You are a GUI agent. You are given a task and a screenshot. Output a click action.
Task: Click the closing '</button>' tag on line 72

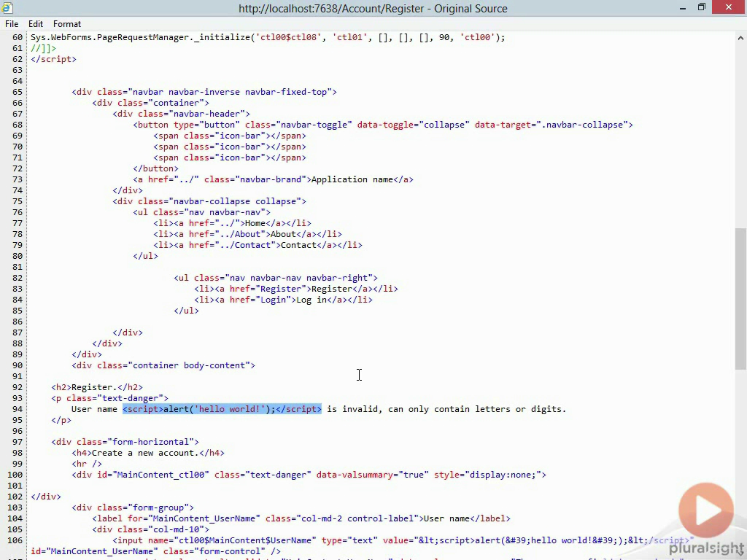156,168
